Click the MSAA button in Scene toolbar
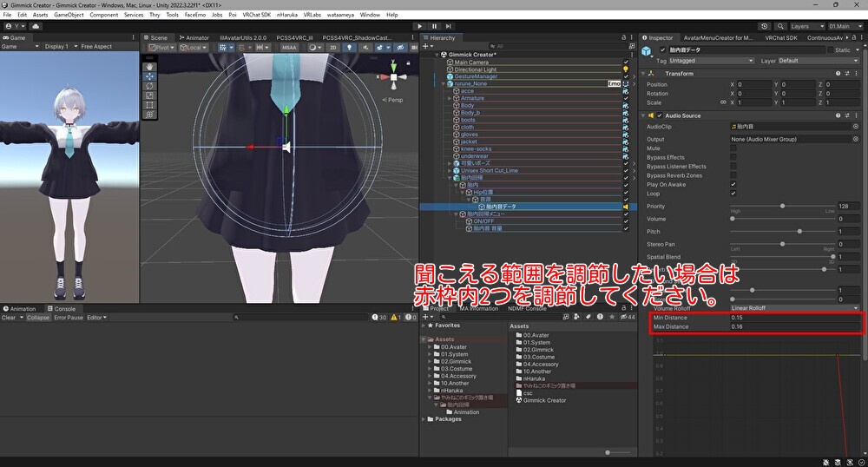The height and width of the screenshot is (467, 868). pyautogui.click(x=289, y=48)
